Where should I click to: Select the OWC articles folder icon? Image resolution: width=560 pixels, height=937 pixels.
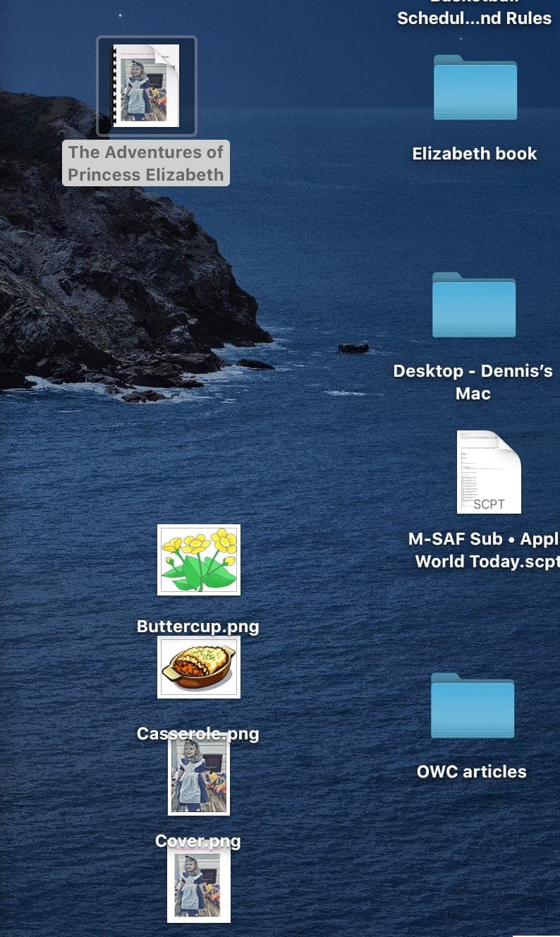tap(472, 706)
